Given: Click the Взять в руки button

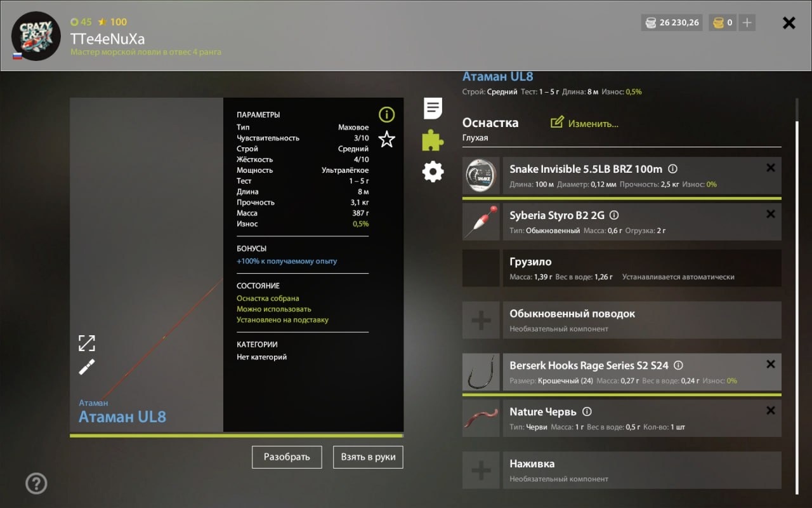Looking at the screenshot, I should (368, 457).
